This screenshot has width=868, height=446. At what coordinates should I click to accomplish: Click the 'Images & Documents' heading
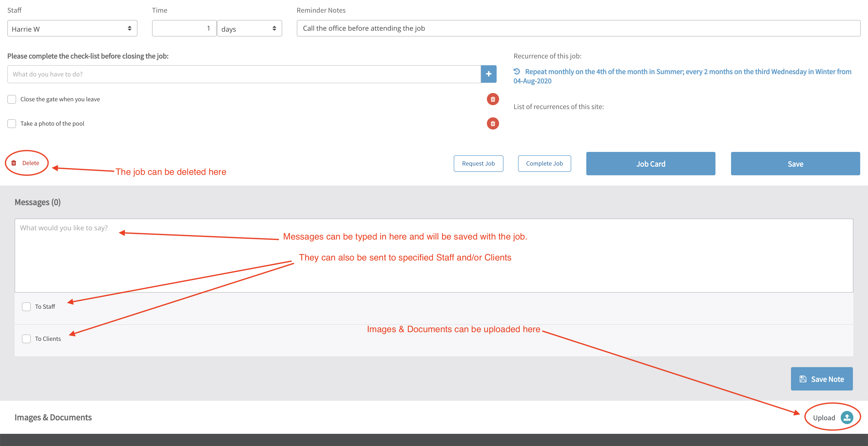click(x=53, y=417)
